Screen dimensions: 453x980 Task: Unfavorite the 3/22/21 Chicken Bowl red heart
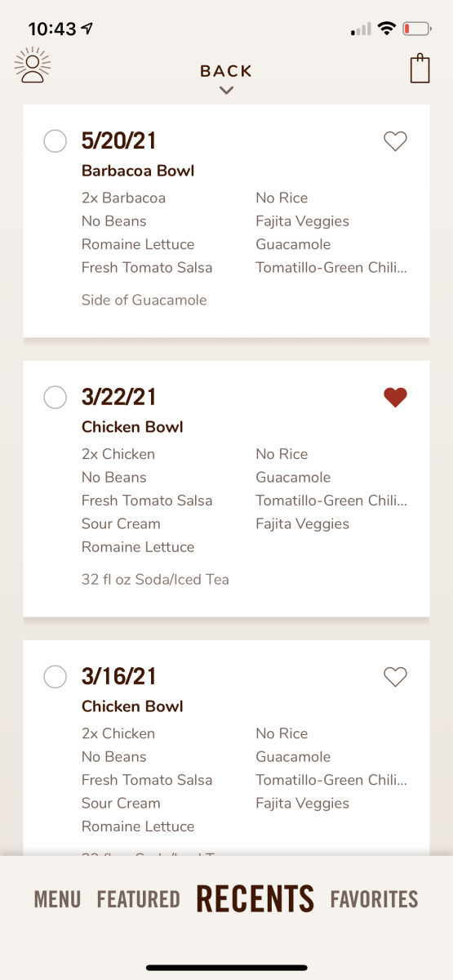[395, 398]
